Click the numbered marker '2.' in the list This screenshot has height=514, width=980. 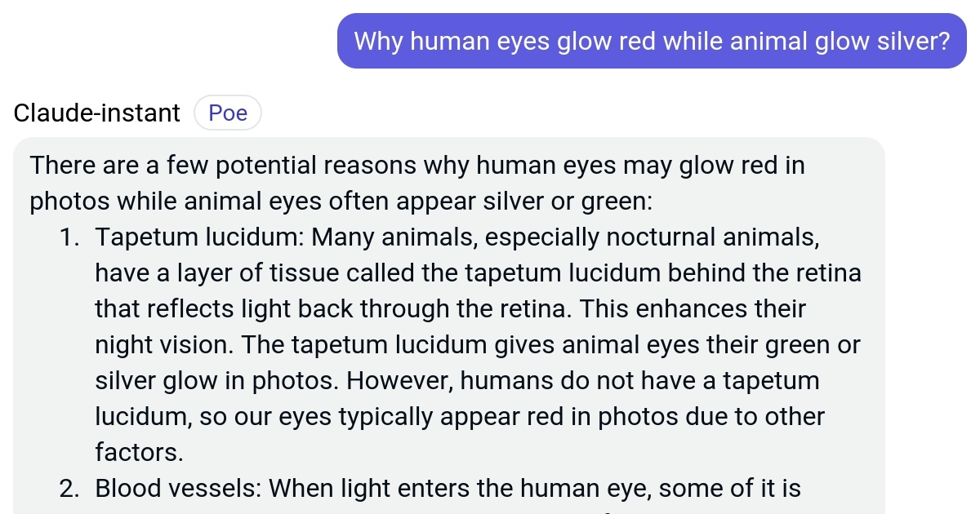[69, 488]
